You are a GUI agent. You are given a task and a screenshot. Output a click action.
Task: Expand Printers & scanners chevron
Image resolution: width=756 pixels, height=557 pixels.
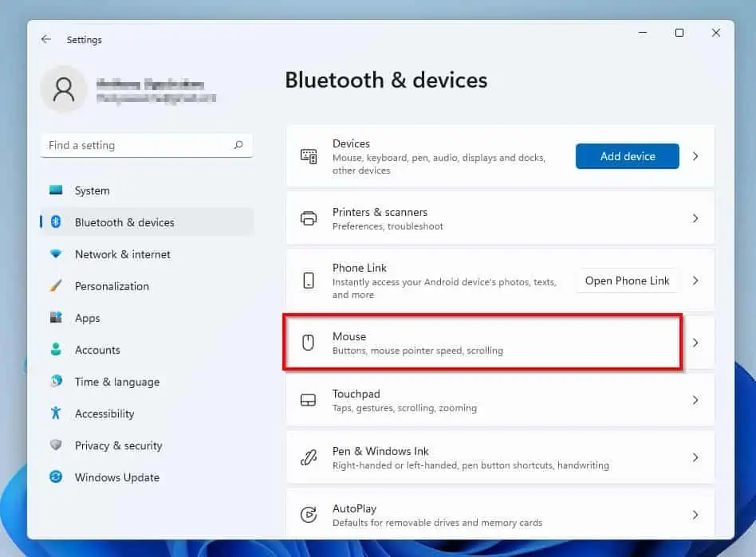click(x=695, y=218)
